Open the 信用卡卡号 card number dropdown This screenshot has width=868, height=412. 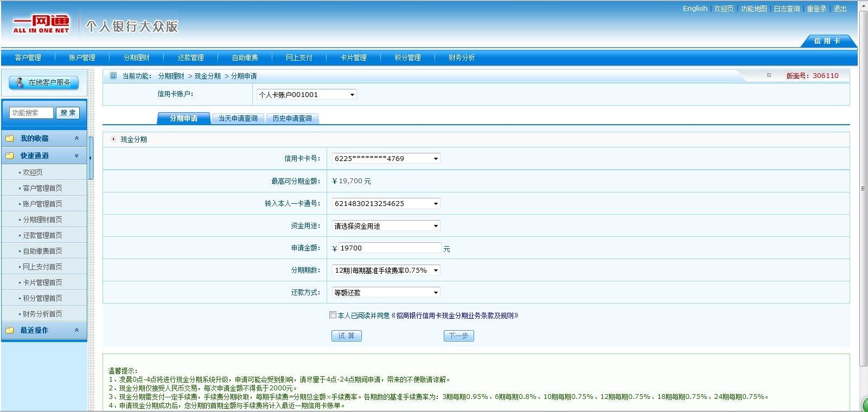click(386, 158)
